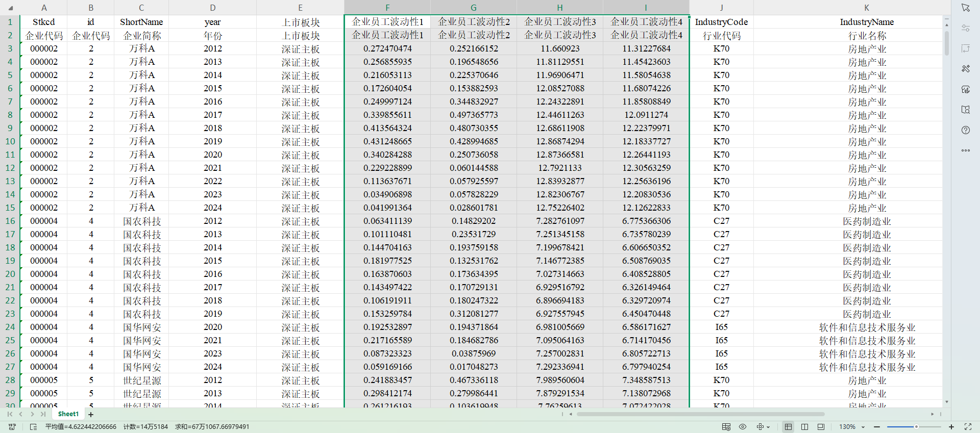Screen dimensions: 980x433
Task: Select column F header
Action: (x=387, y=8)
